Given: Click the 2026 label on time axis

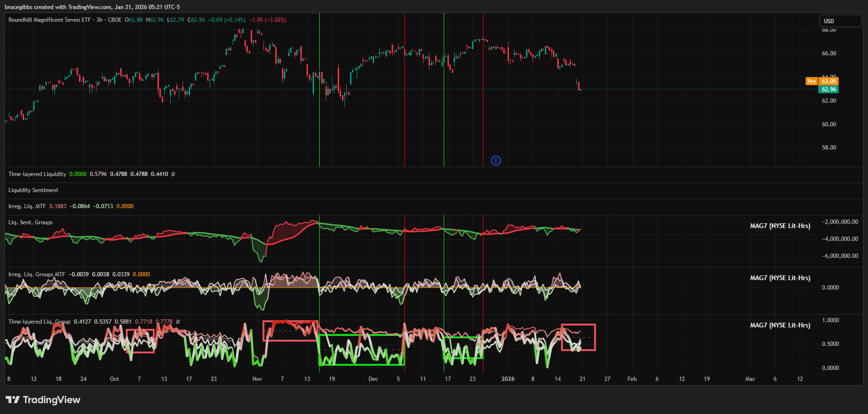Looking at the screenshot, I should pos(508,379).
